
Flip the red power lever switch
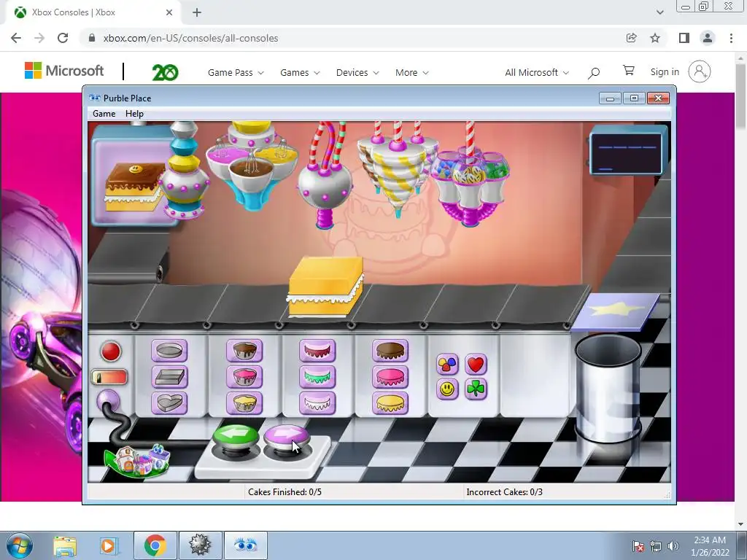[x=109, y=378]
